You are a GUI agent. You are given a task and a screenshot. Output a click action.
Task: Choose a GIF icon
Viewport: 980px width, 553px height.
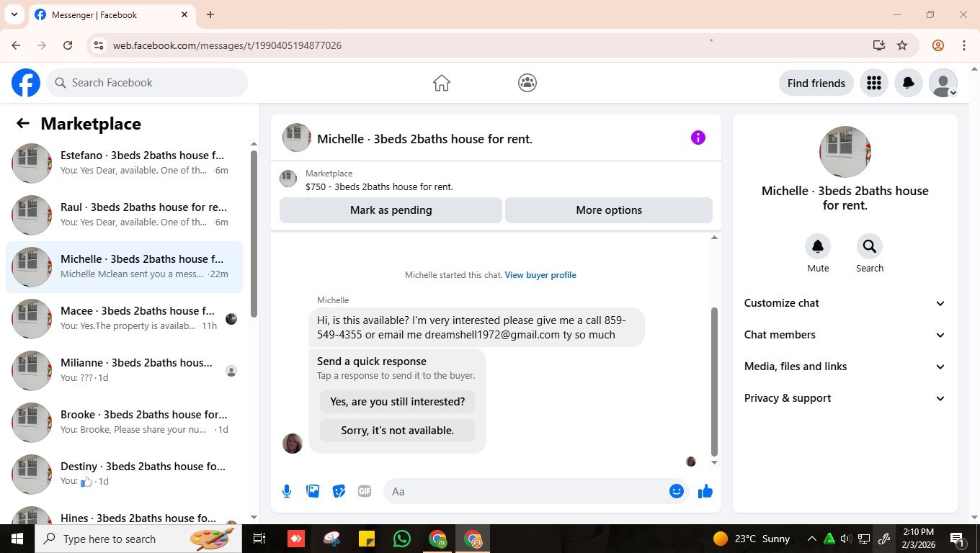pyautogui.click(x=365, y=491)
